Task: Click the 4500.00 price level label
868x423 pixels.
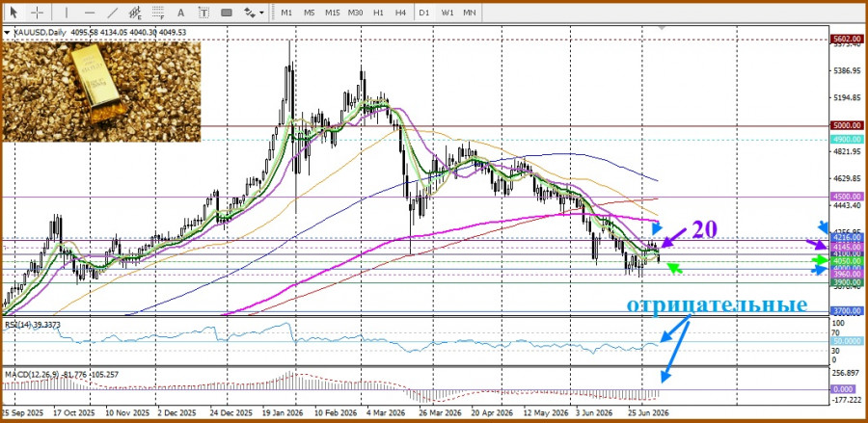Action: 847,197
